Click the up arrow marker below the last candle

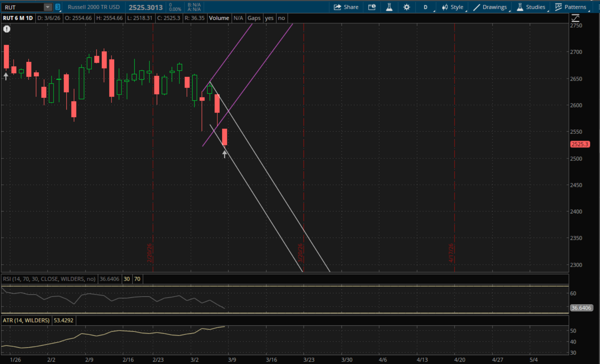(225, 154)
